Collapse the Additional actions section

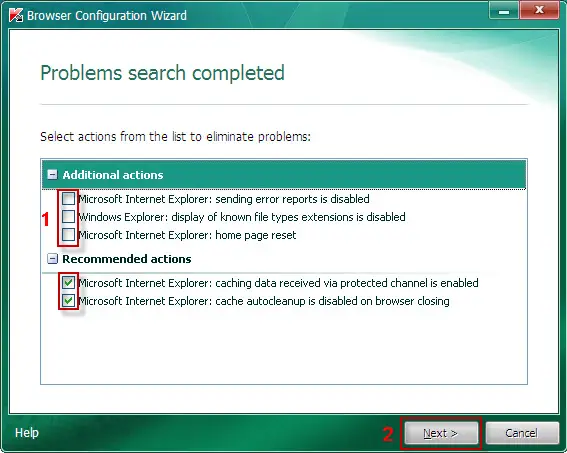click(x=52, y=175)
